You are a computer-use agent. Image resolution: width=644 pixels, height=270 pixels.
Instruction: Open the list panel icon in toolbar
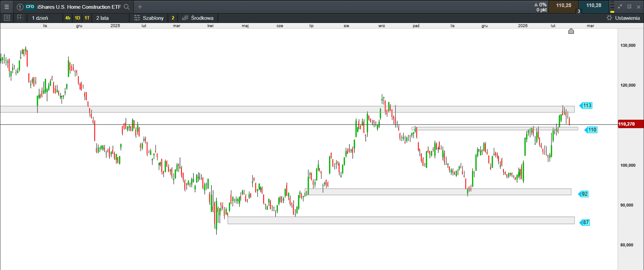tap(7, 18)
